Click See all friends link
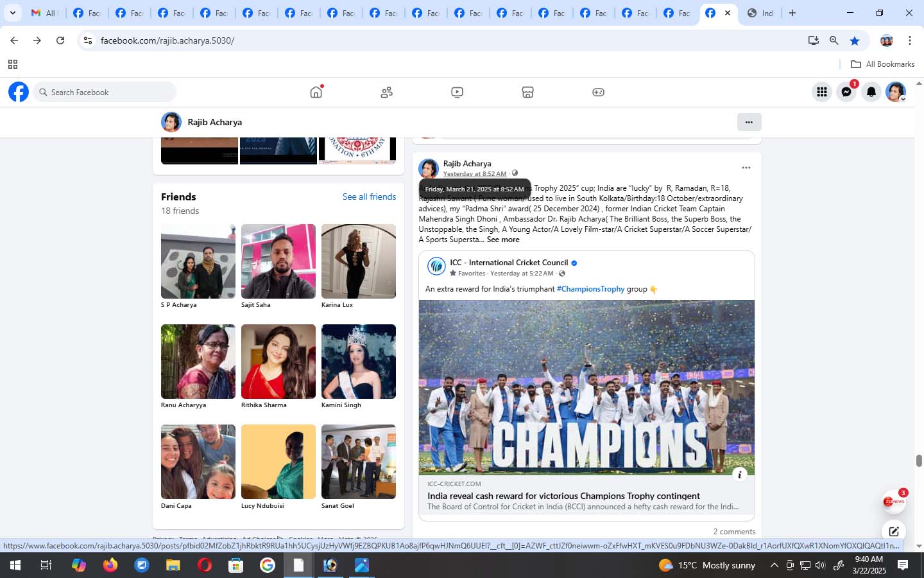This screenshot has width=924, height=578. tap(369, 197)
